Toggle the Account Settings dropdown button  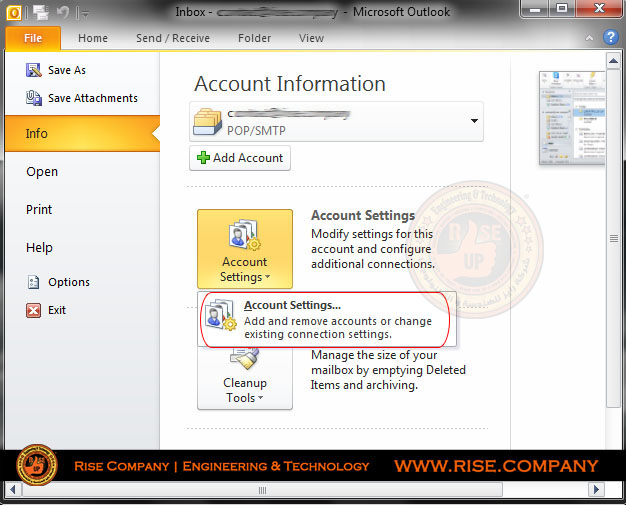pos(245,249)
